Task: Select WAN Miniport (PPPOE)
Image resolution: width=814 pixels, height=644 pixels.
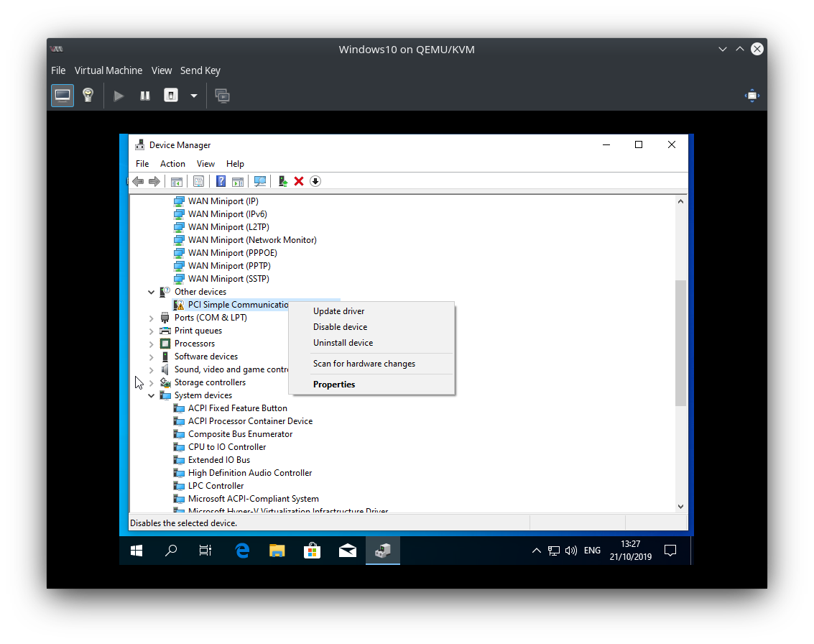Action: (x=233, y=253)
